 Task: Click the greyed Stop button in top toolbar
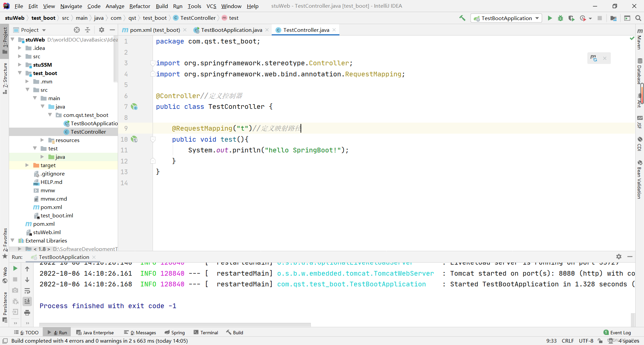click(x=600, y=18)
